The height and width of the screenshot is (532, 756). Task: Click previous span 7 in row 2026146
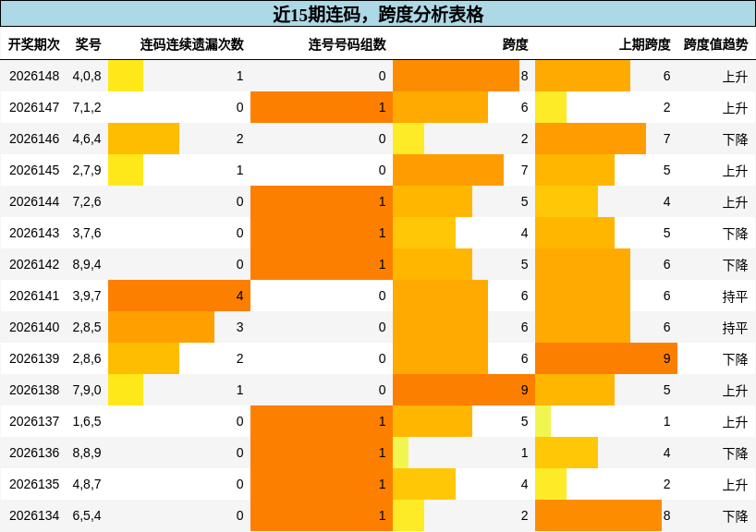[666, 139]
